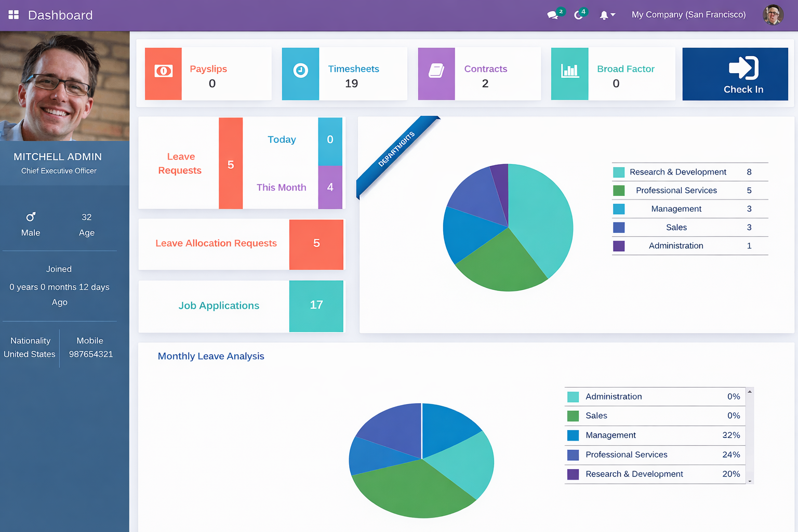Show today's leave requests count

(330, 140)
